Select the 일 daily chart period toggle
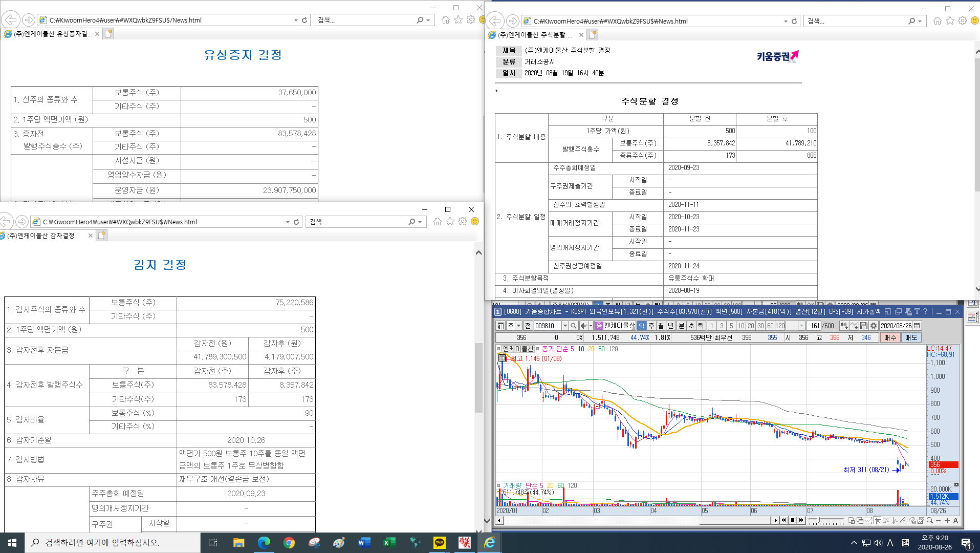This screenshot has height=553, width=980. (x=642, y=326)
